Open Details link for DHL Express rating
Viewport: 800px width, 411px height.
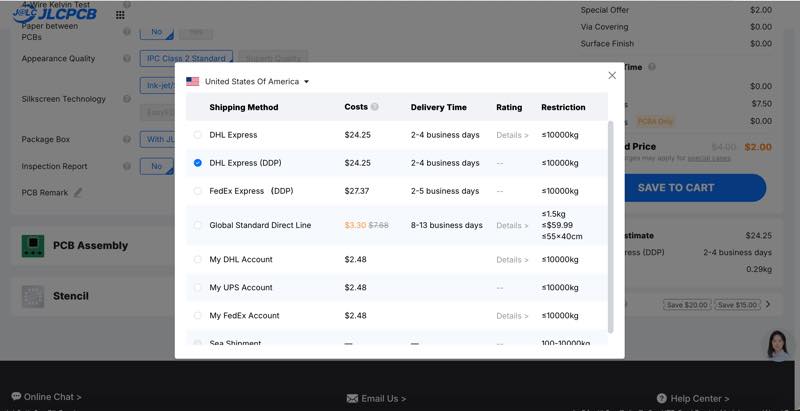[512, 135]
